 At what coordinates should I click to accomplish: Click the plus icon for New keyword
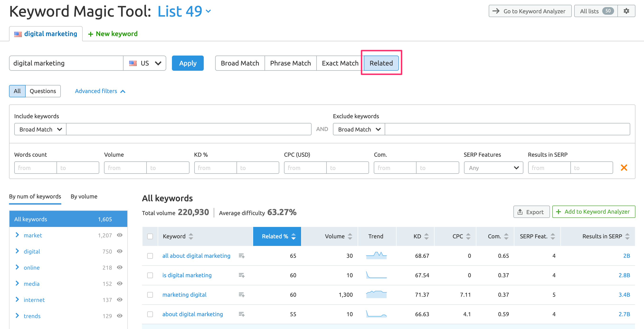(x=91, y=34)
